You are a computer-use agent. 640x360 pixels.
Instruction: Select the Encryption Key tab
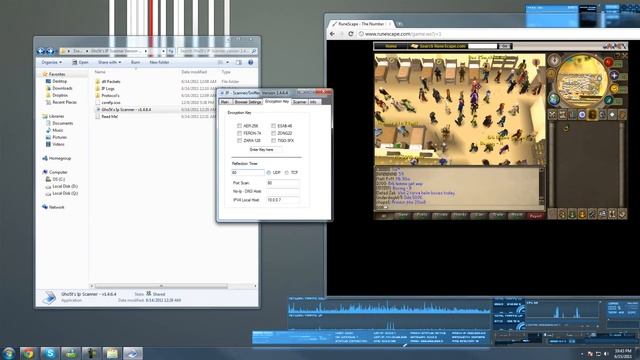point(277,101)
